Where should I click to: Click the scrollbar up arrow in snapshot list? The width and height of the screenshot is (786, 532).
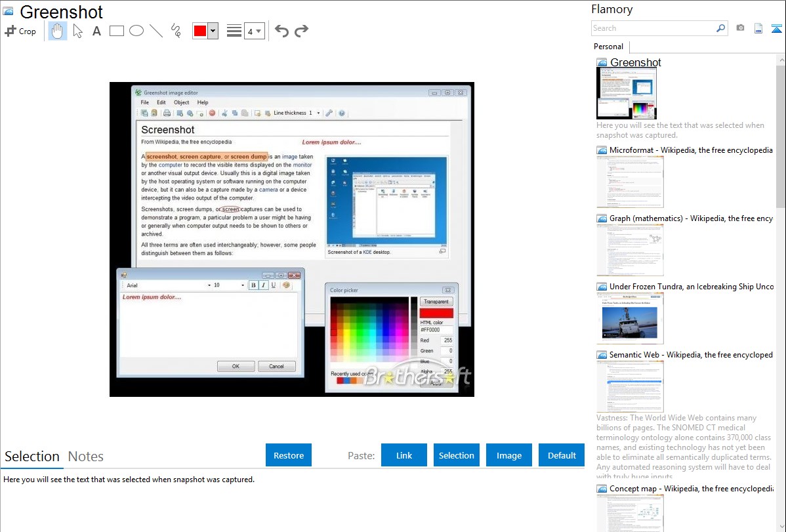click(x=781, y=60)
